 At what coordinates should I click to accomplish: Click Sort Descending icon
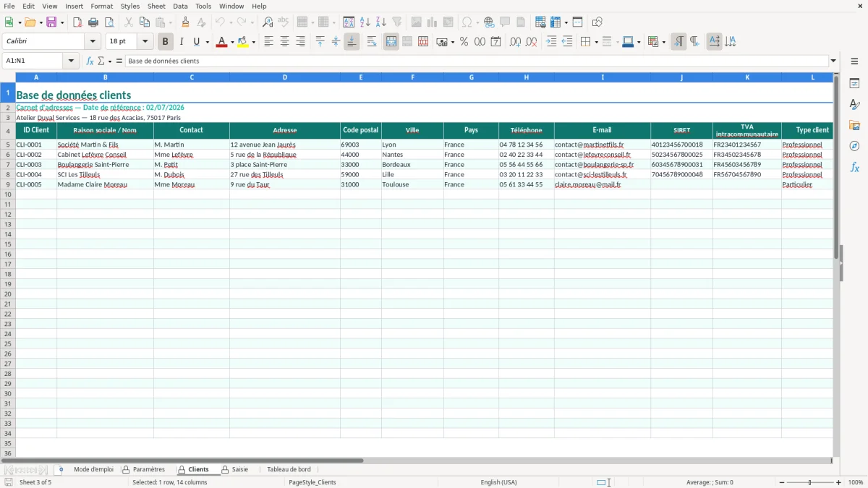coord(381,22)
